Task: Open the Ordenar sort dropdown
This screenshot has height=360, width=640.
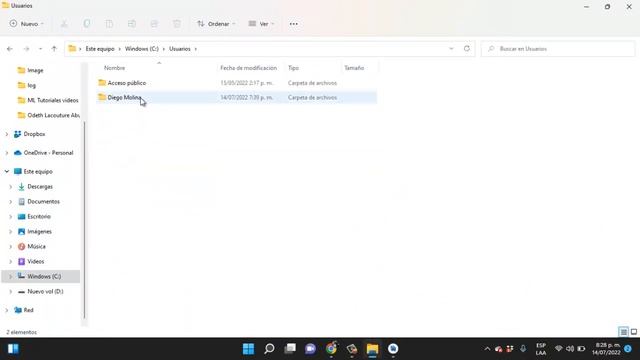Action: [216, 24]
